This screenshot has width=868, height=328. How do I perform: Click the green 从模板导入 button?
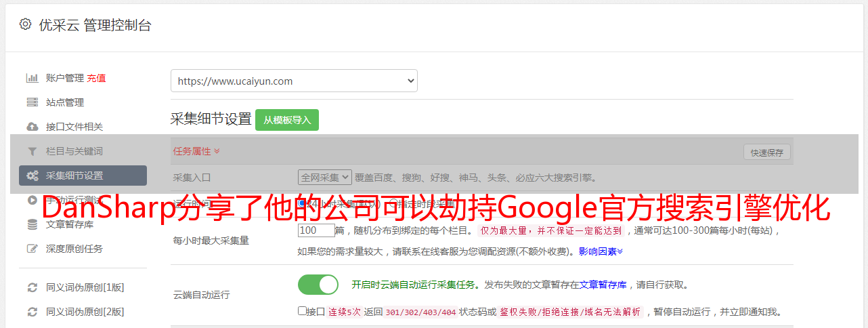click(287, 120)
